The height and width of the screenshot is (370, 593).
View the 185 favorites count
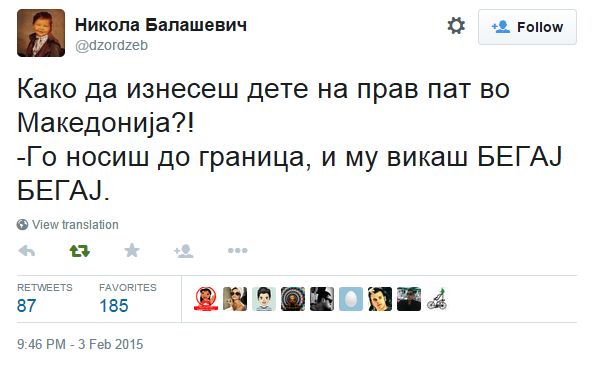point(114,306)
